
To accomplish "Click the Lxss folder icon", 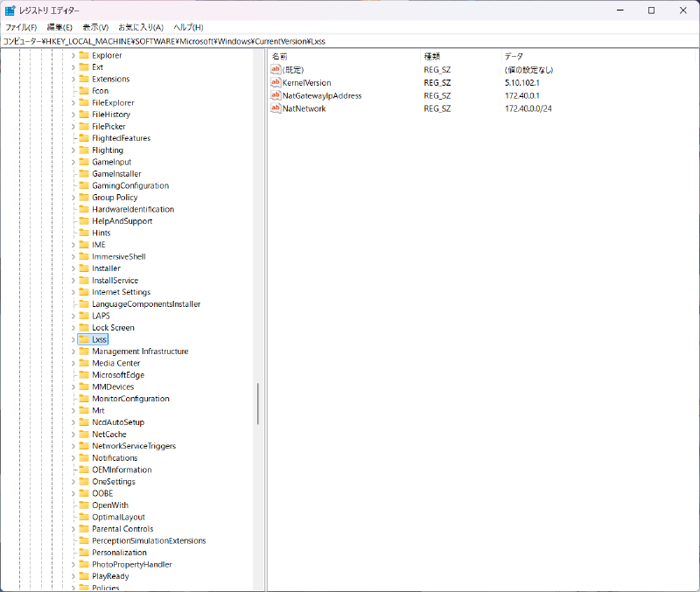I will point(84,339).
